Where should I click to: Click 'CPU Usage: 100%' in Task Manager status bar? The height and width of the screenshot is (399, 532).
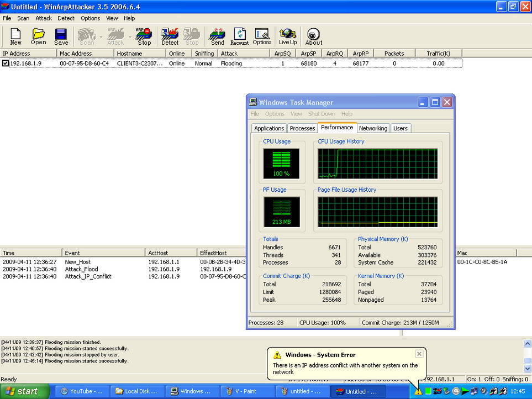click(322, 323)
